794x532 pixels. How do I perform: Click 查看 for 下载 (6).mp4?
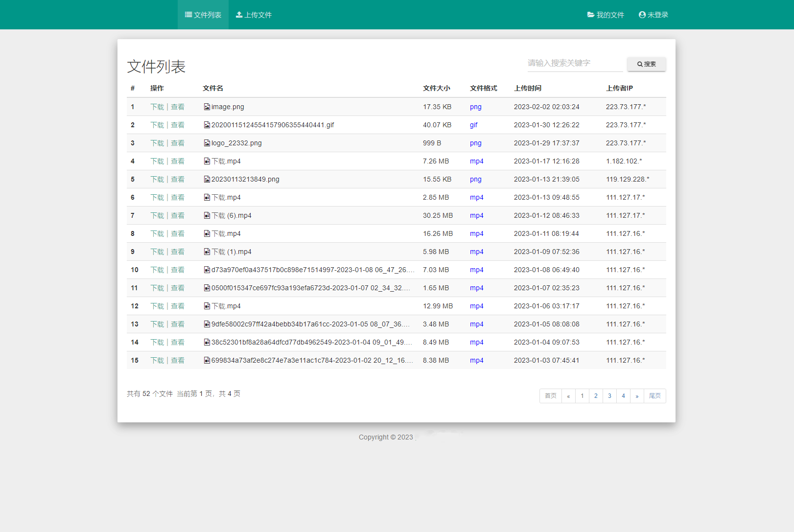coord(178,215)
